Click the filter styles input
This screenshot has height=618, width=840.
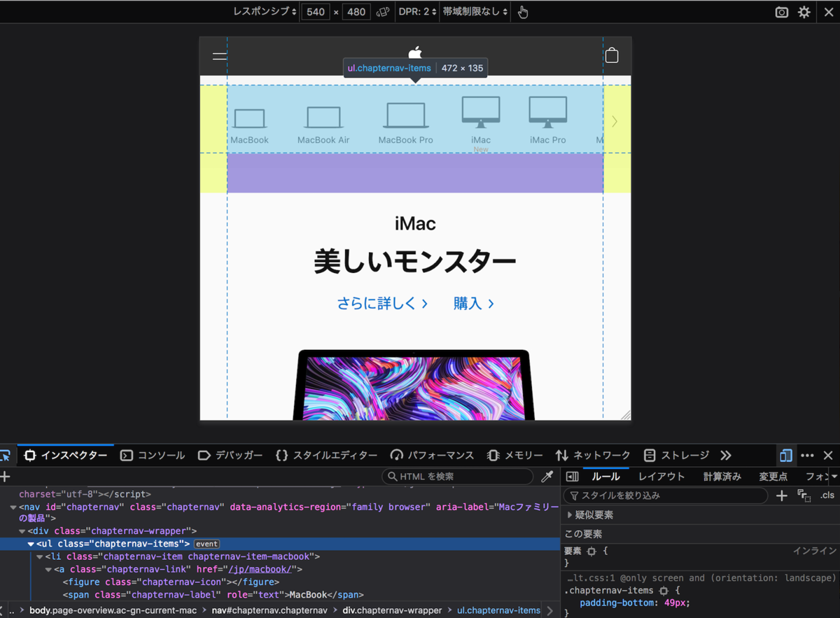(x=666, y=496)
